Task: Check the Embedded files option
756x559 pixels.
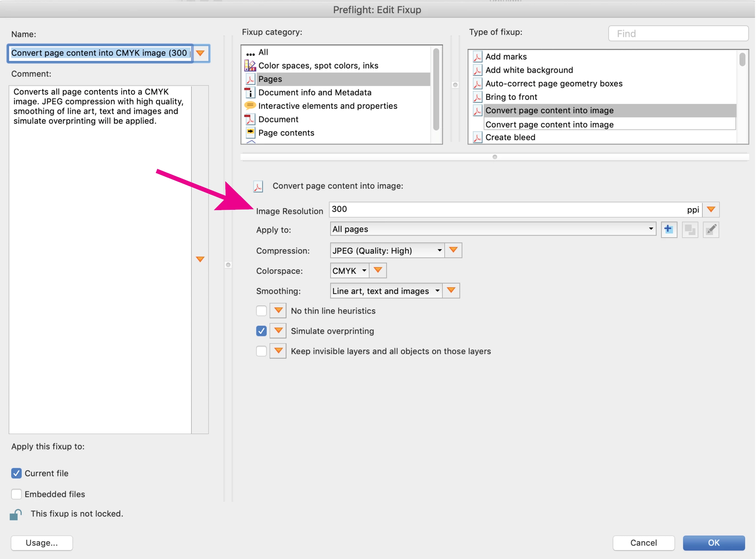Action: click(x=16, y=494)
